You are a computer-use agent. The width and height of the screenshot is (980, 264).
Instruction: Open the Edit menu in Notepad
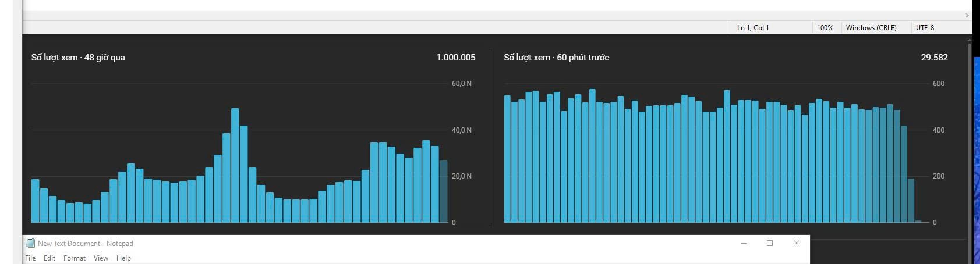click(49, 258)
